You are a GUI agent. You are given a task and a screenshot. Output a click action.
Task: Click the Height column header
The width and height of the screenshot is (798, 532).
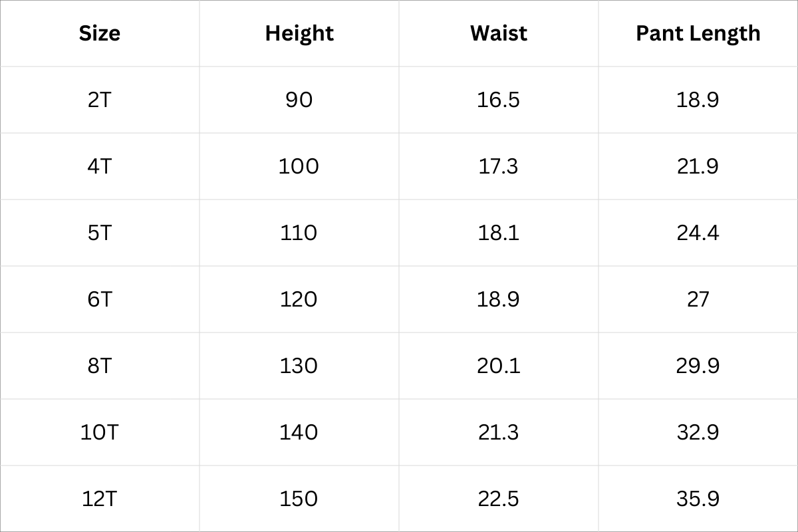point(299,33)
